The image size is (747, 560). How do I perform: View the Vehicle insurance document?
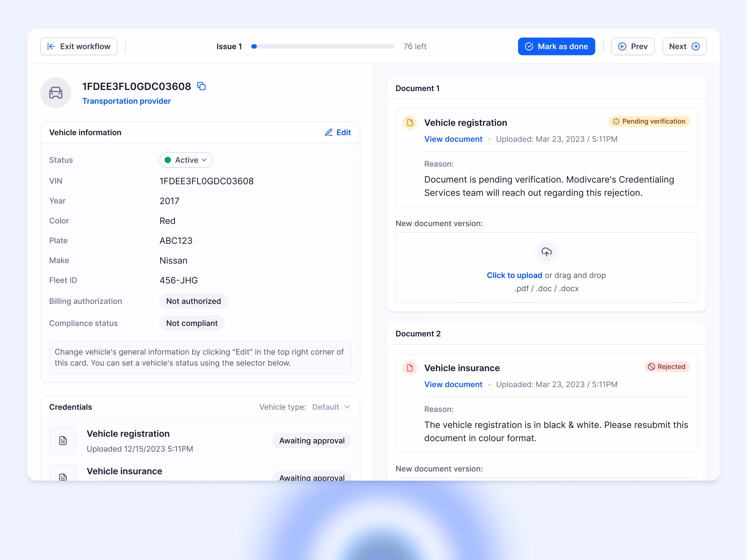pos(453,385)
